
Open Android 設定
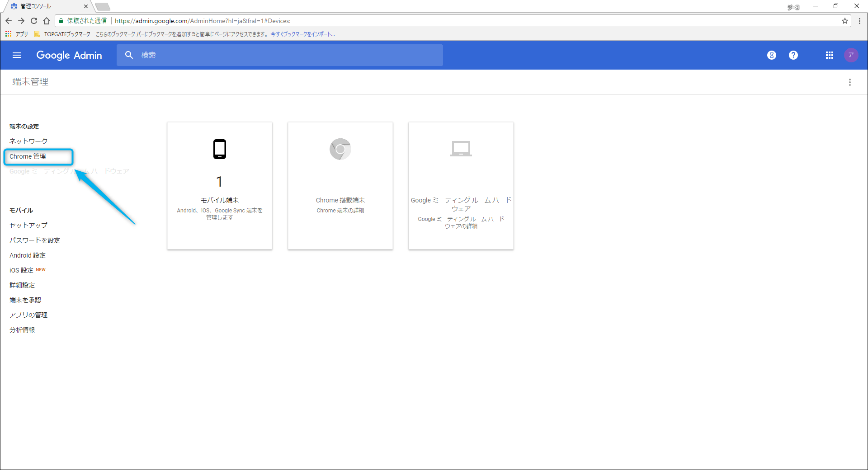pyautogui.click(x=28, y=255)
